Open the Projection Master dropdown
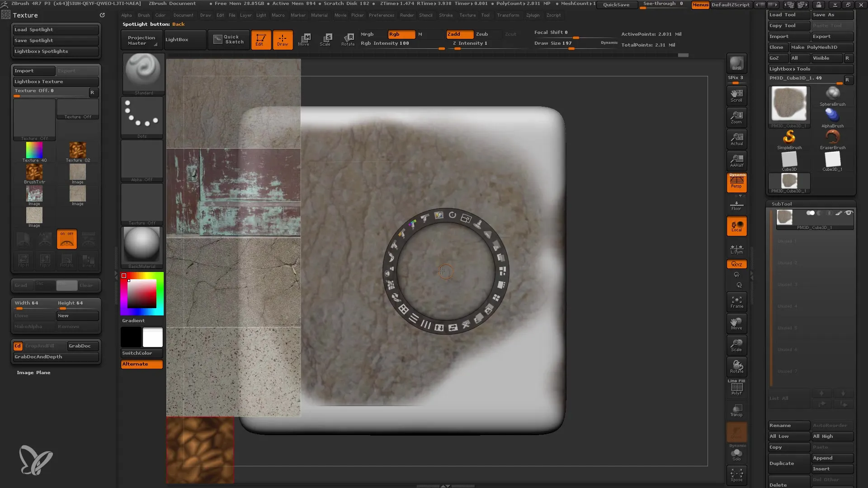This screenshot has height=488, width=868. 141,40
